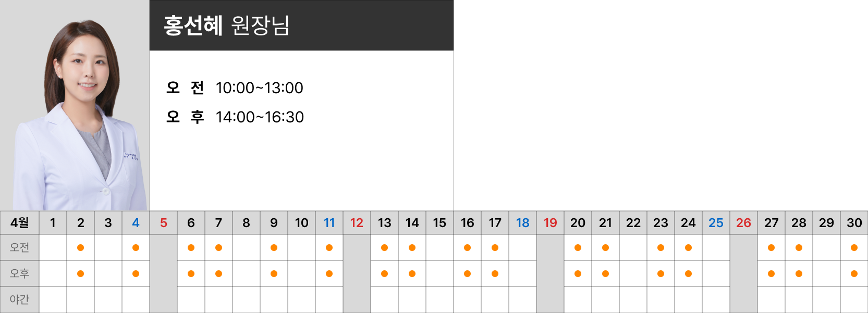Click the morning dot for April 2
The image size is (868, 313).
(x=80, y=248)
